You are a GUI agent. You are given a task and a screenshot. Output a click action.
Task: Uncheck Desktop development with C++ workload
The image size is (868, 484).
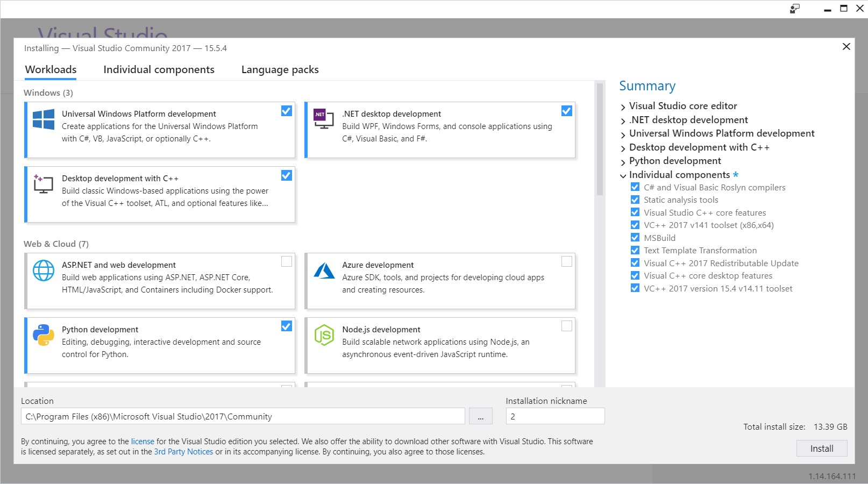pyautogui.click(x=287, y=175)
